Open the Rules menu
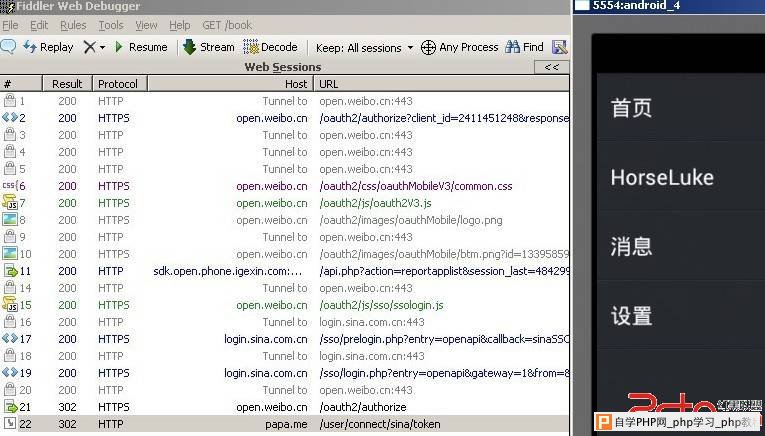This screenshot has height=436, width=765. tap(73, 25)
